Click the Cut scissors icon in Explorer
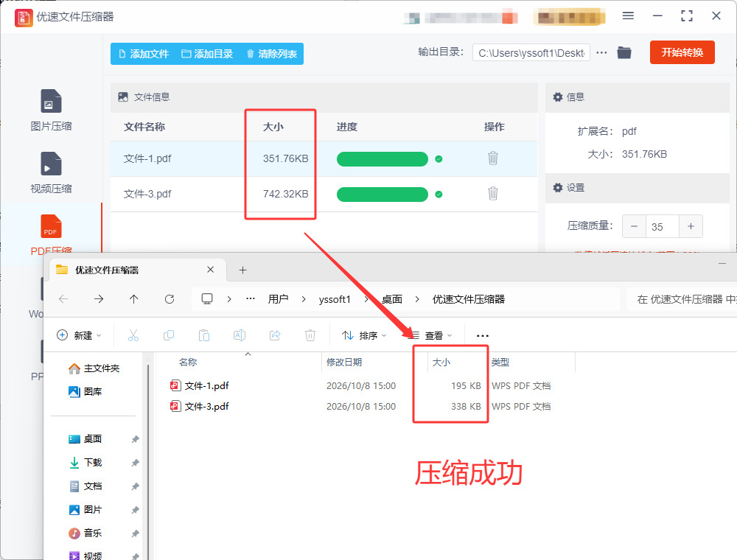737x560 pixels. tap(133, 335)
